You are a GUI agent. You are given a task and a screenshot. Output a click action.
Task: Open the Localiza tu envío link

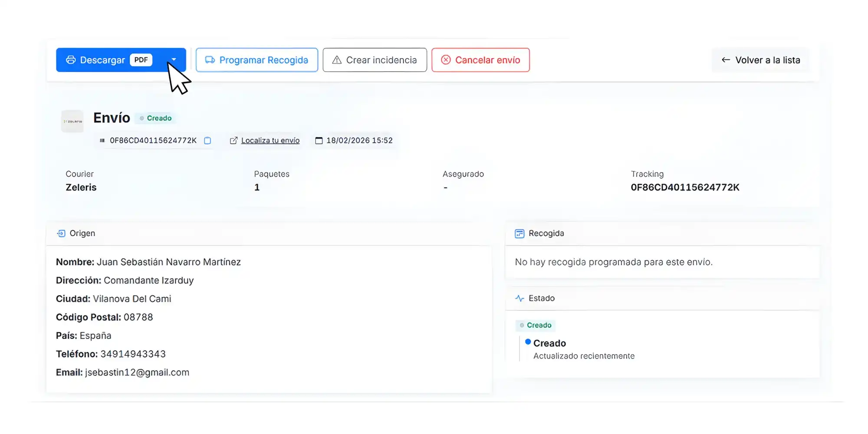270,141
